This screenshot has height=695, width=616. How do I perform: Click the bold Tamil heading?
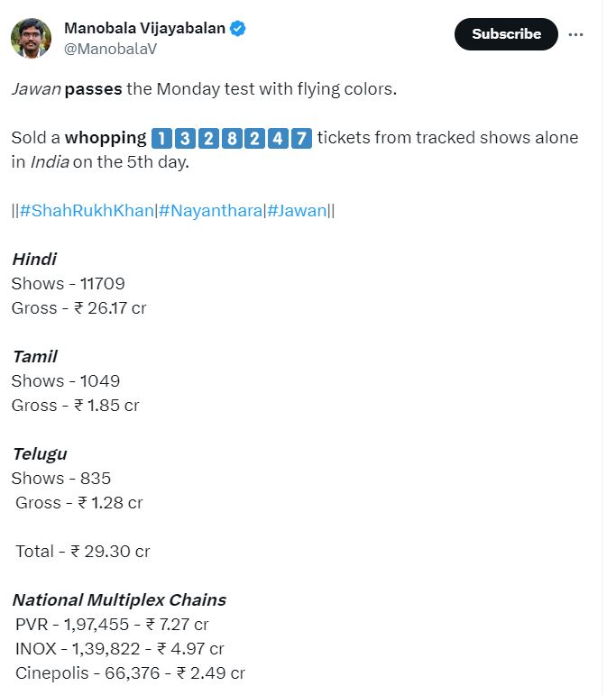pyautogui.click(x=35, y=356)
